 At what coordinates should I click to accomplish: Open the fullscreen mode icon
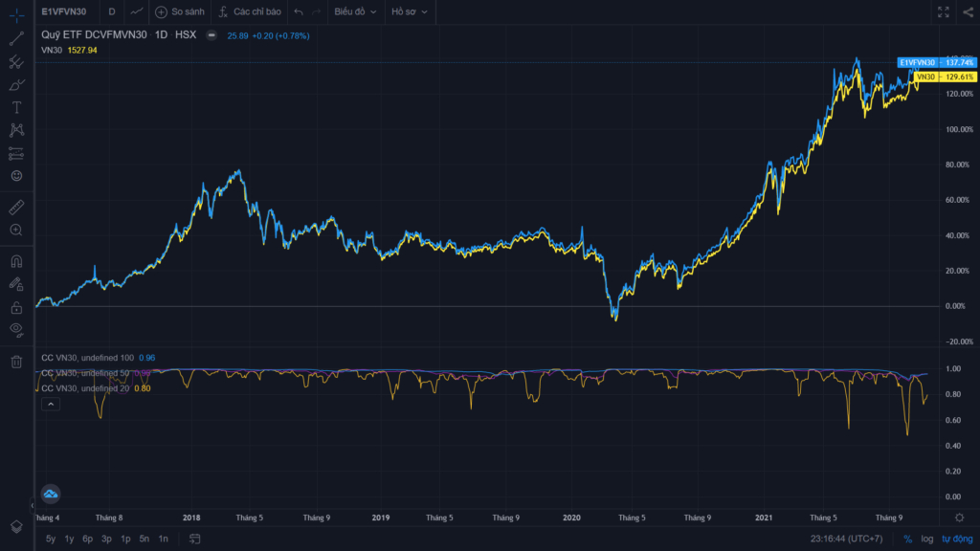[x=943, y=11]
